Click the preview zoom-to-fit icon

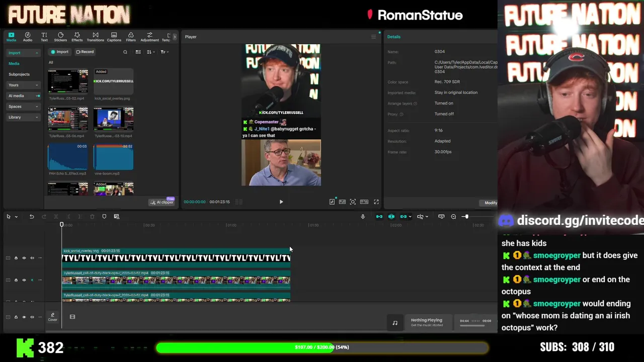point(353,202)
